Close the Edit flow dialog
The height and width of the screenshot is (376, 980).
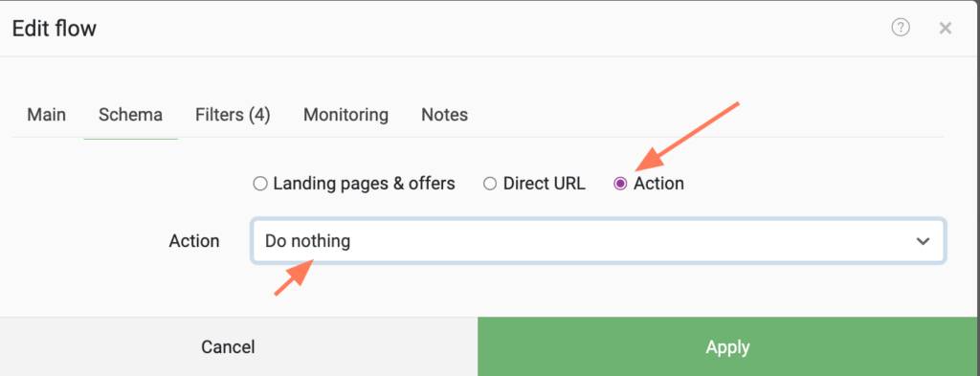pyautogui.click(x=945, y=28)
